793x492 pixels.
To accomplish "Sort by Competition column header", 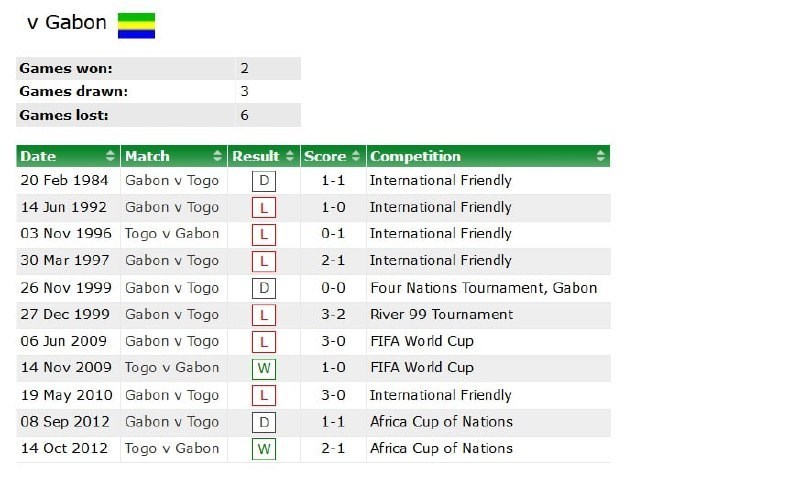I will 488,156.
